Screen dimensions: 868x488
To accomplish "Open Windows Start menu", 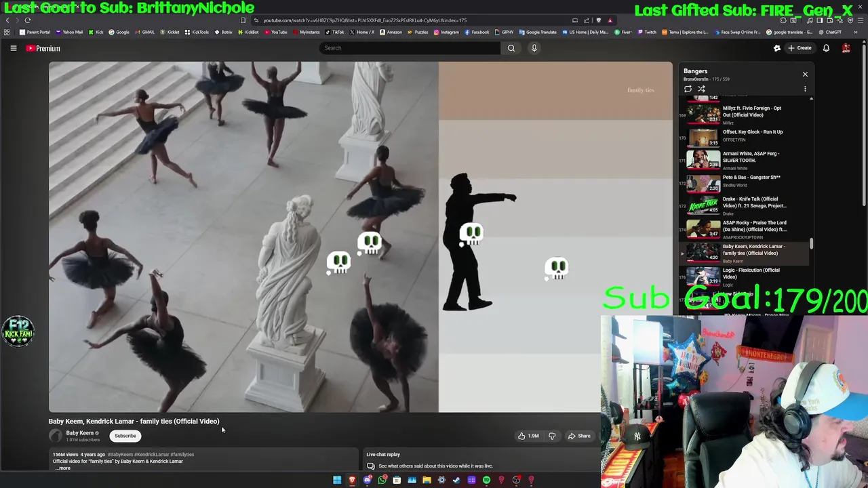I will click(x=337, y=480).
